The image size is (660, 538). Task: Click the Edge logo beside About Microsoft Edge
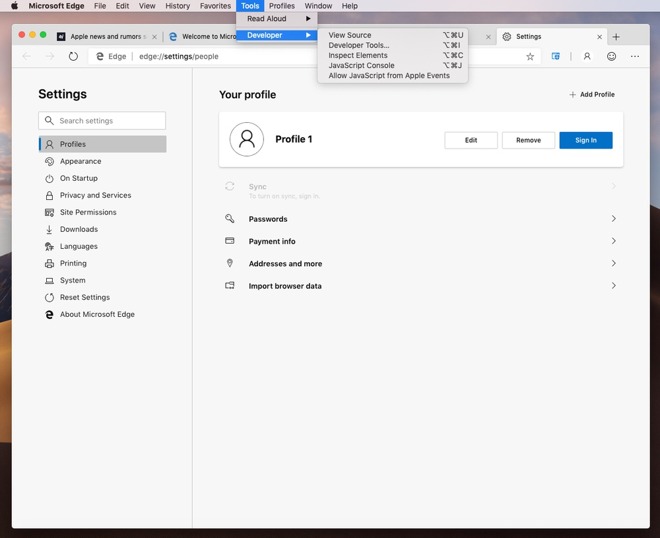click(49, 314)
